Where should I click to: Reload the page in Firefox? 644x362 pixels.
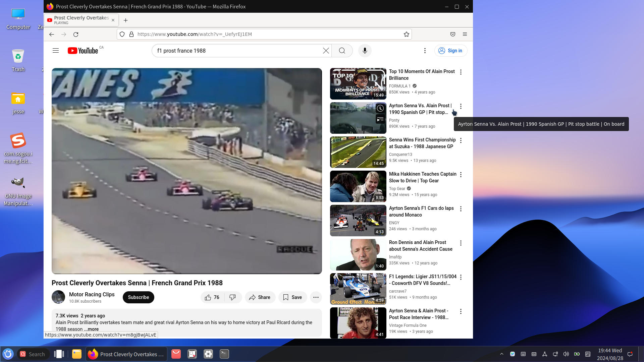tap(76, 34)
